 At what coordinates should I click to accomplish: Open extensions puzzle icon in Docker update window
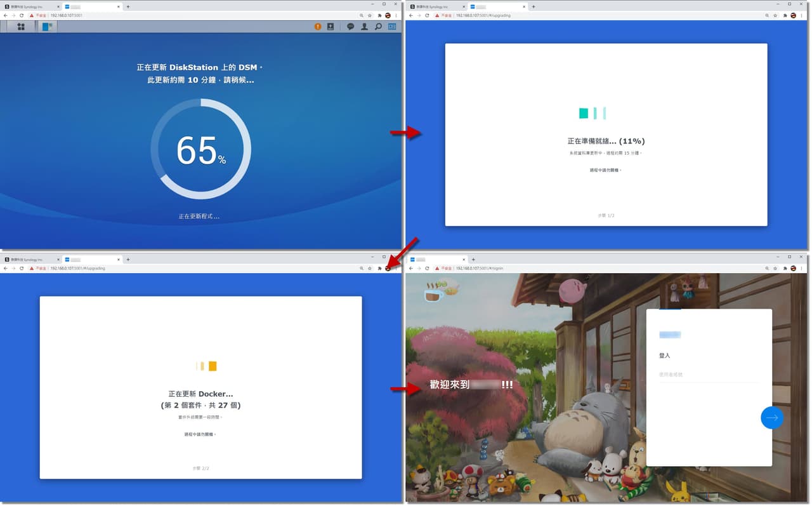(379, 268)
